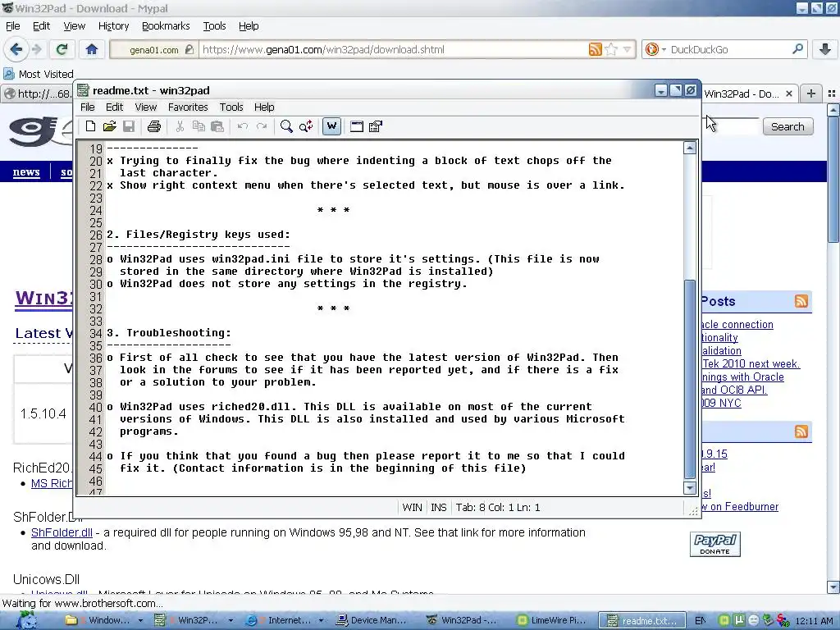Cut selection with the scissors icon
The width and height of the screenshot is (840, 630).
[x=180, y=126]
